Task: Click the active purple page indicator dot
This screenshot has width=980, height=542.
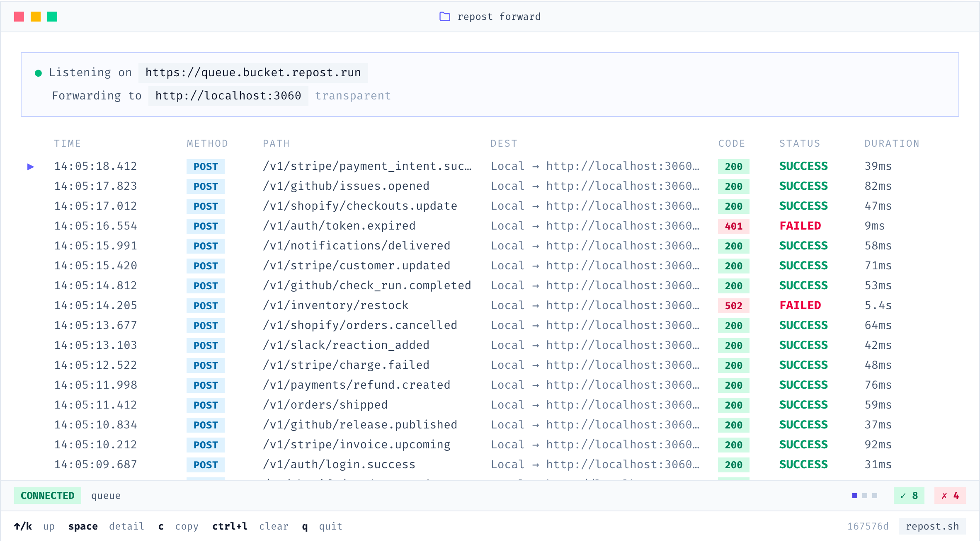Action: 855,496
